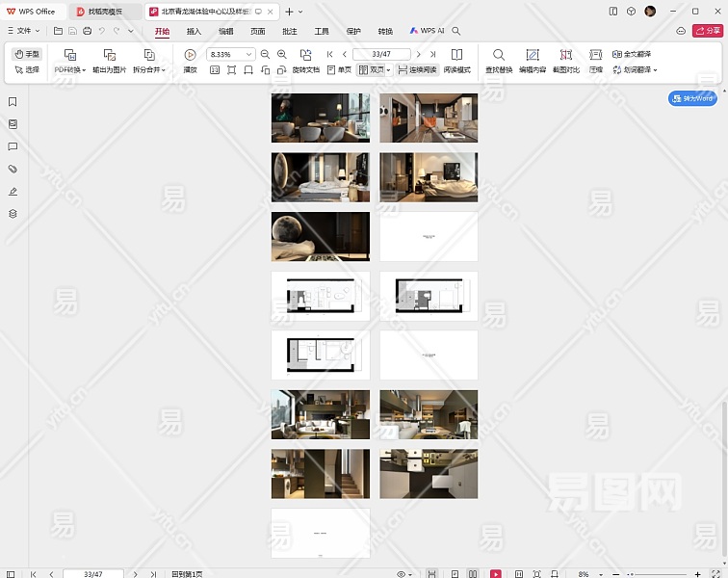Switch to the 插入 ribbon tab

click(x=194, y=31)
